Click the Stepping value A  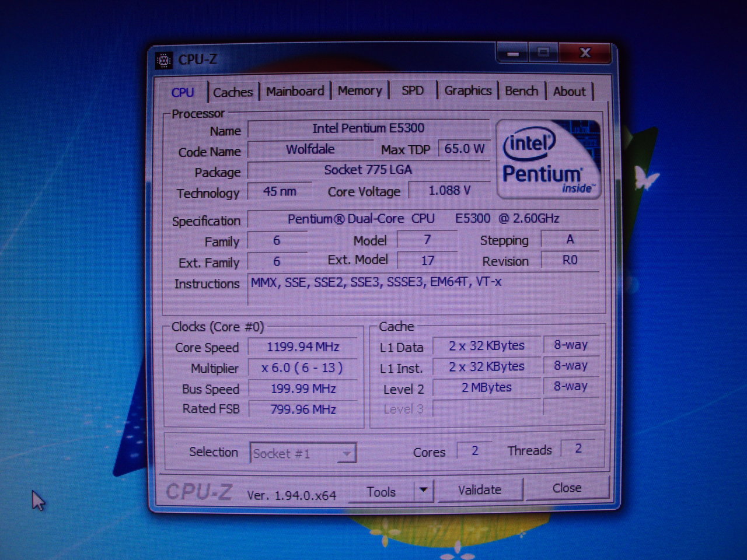pos(570,239)
